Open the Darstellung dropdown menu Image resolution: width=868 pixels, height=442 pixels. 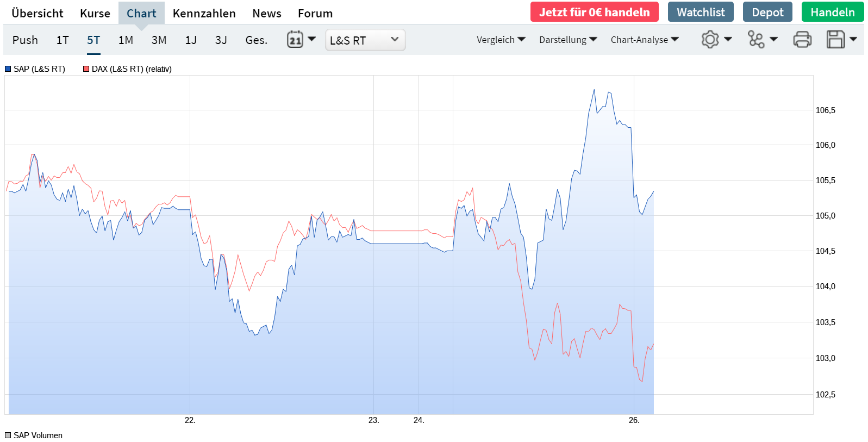coord(568,40)
